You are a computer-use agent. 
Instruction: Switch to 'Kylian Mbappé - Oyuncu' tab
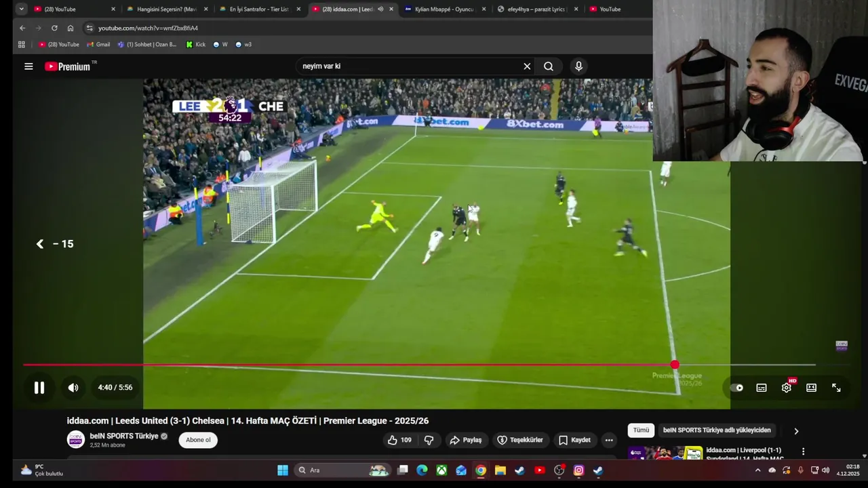coord(444,9)
